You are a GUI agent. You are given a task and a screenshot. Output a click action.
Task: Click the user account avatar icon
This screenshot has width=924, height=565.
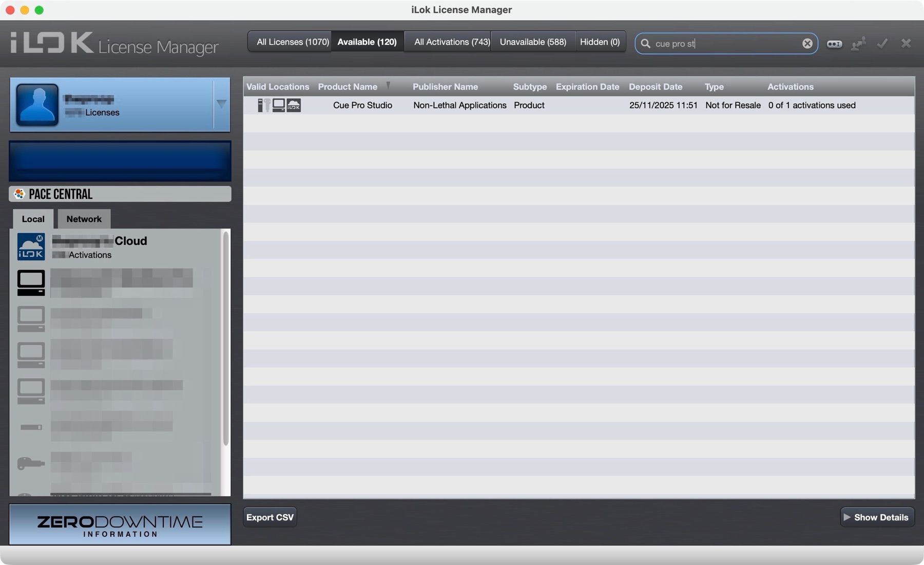(x=37, y=105)
